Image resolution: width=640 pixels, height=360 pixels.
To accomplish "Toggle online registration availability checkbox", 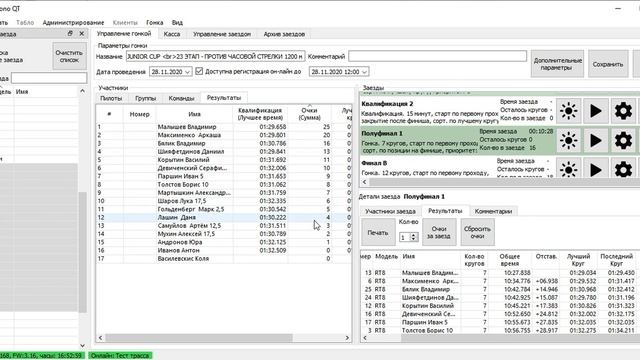I will tap(199, 71).
